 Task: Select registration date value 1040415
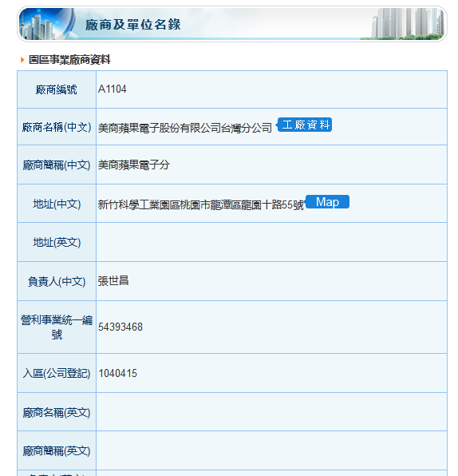(117, 373)
